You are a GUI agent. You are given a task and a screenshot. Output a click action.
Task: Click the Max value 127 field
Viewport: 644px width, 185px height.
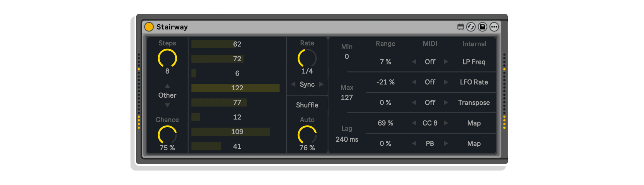347,97
